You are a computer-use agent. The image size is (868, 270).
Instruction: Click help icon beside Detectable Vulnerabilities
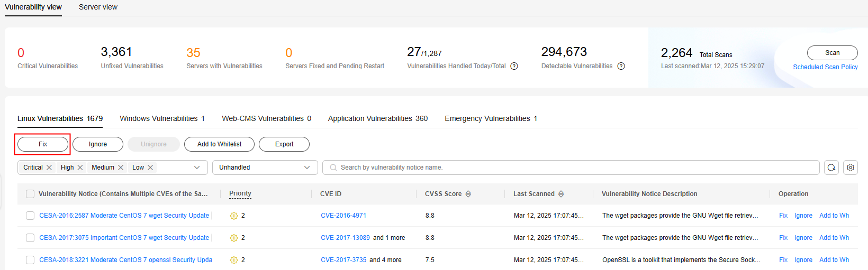pyautogui.click(x=621, y=66)
